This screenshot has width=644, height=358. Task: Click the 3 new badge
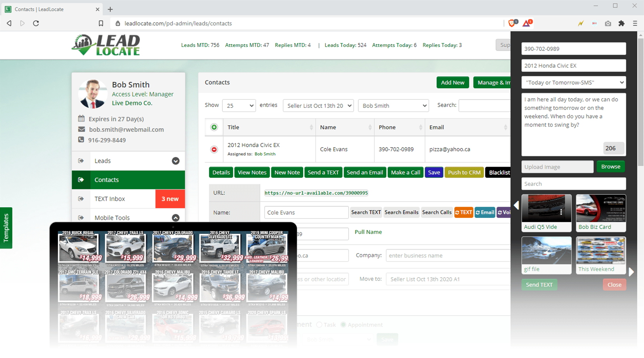point(170,199)
